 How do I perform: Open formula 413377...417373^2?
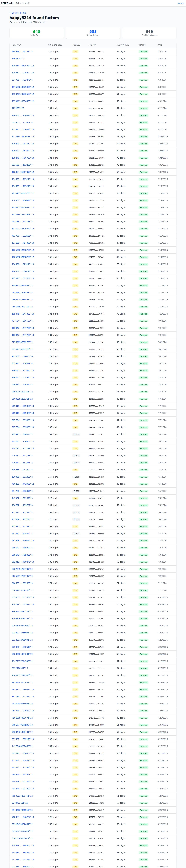point(22,512)
